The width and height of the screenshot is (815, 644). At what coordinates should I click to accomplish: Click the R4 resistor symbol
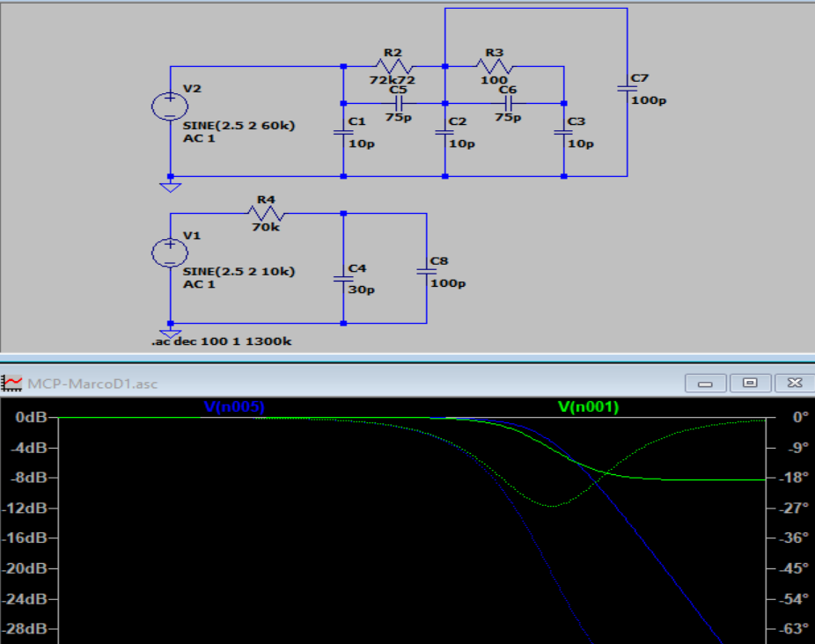click(267, 213)
